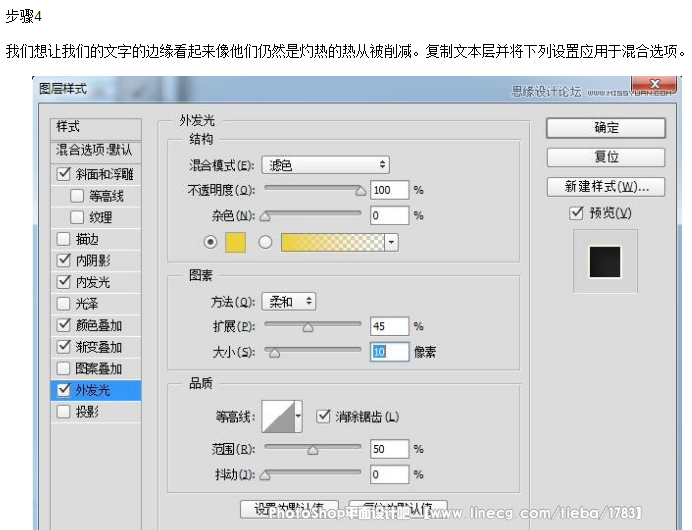692x530 pixels.
Task: Select the gradient radio button
Action: [265, 242]
